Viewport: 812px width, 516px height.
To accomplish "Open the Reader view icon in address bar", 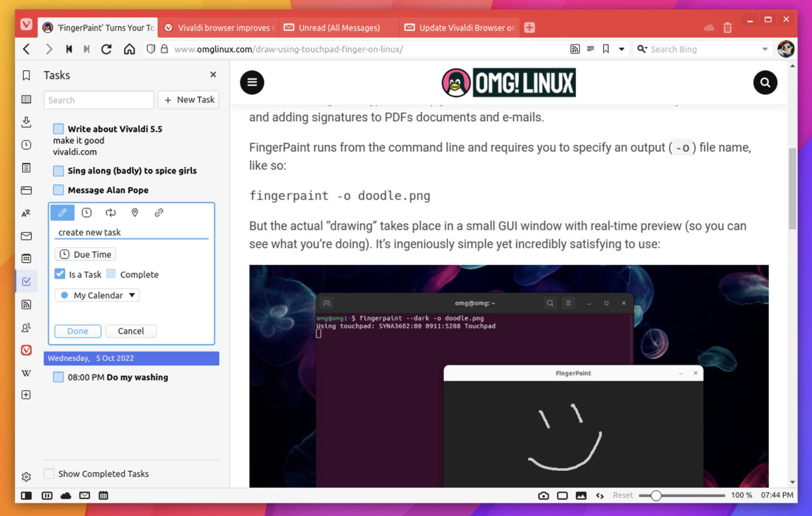I will [590, 49].
